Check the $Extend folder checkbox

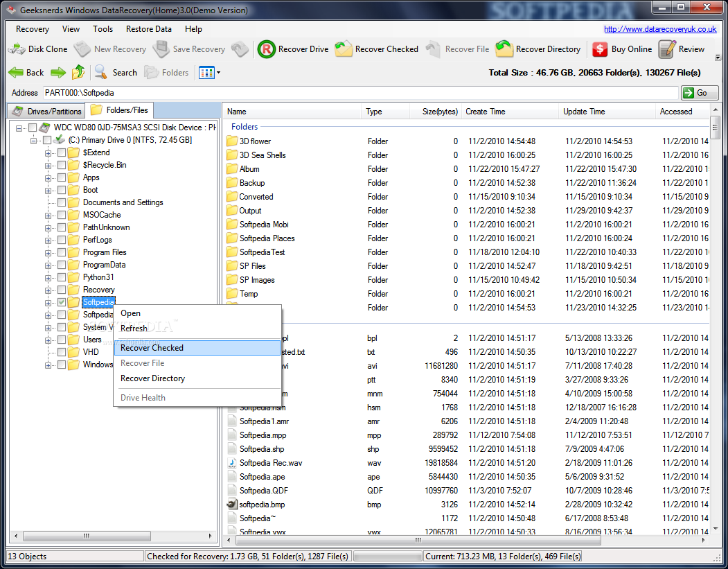coord(61,152)
